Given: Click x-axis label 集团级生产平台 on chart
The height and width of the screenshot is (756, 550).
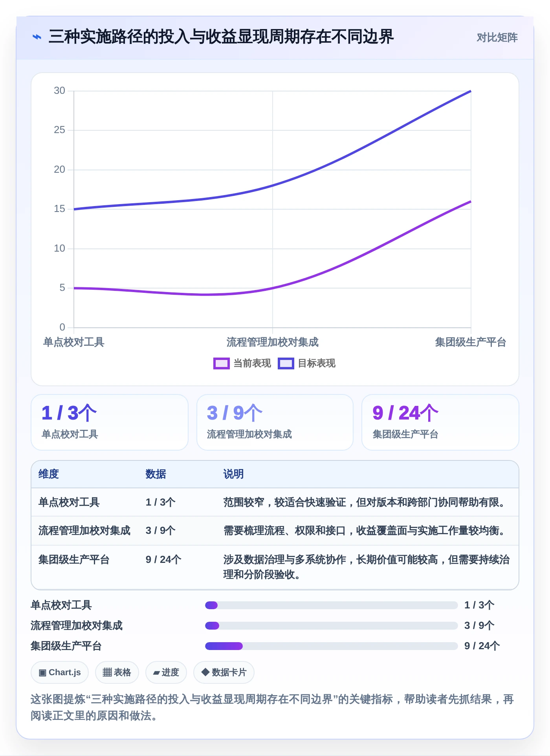Looking at the screenshot, I should (471, 342).
